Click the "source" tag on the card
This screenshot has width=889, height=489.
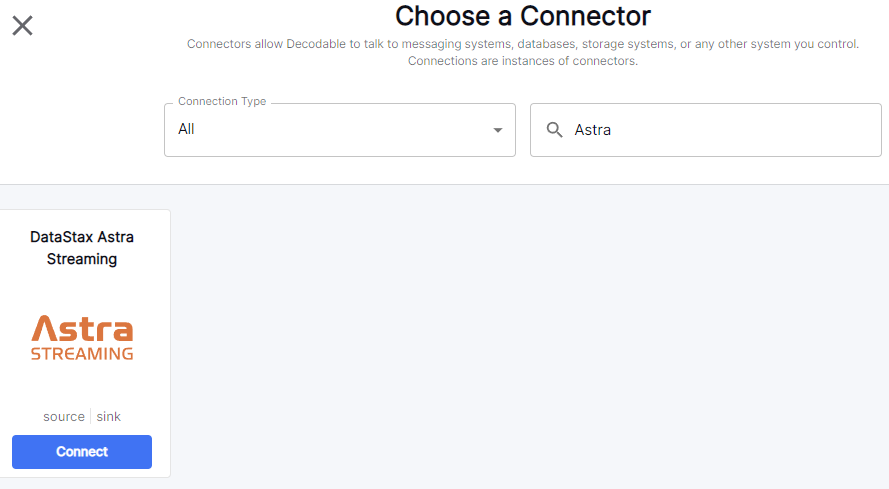click(x=64, y=416)
